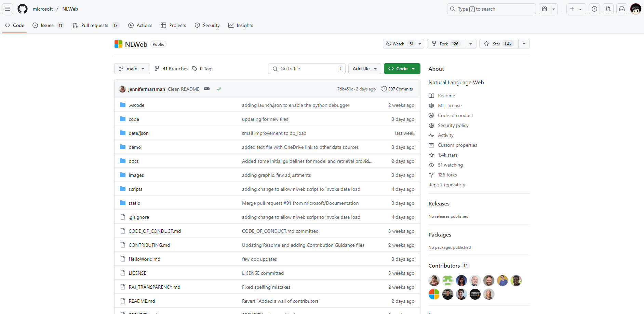Open the Copilot chat icon
The width and height of the screenshot is (644, 314).
point(545,9)
